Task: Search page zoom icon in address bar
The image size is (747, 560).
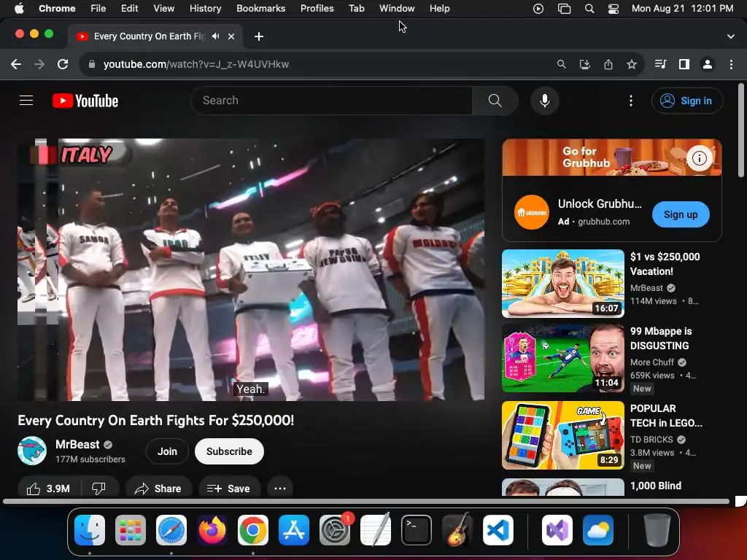Action: [x=561, y=64]
